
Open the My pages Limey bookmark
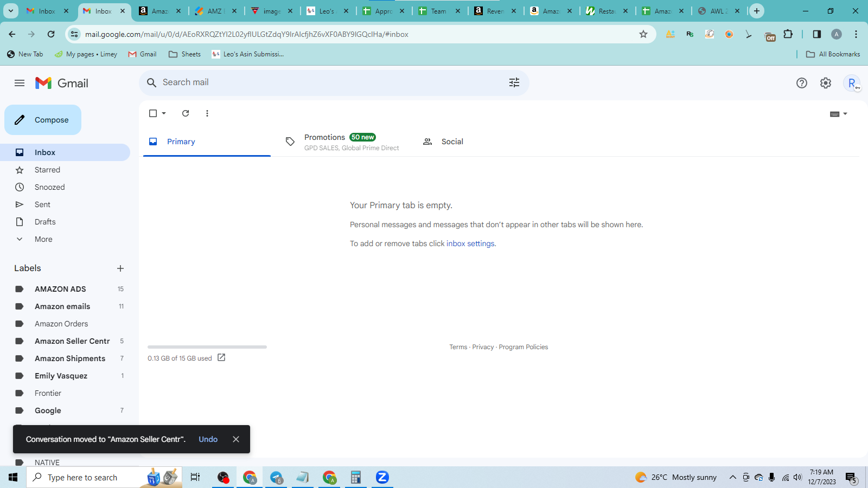coord(86,54)
